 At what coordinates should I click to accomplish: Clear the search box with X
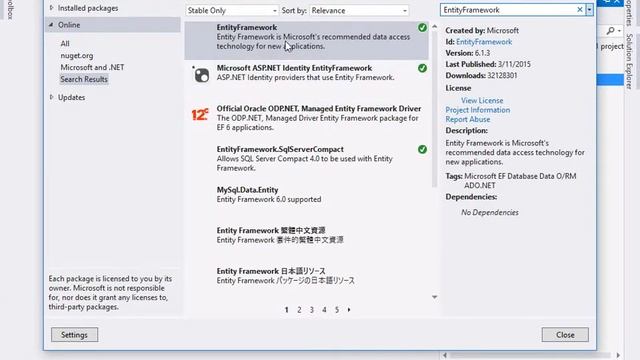click(x=580, y=10)
